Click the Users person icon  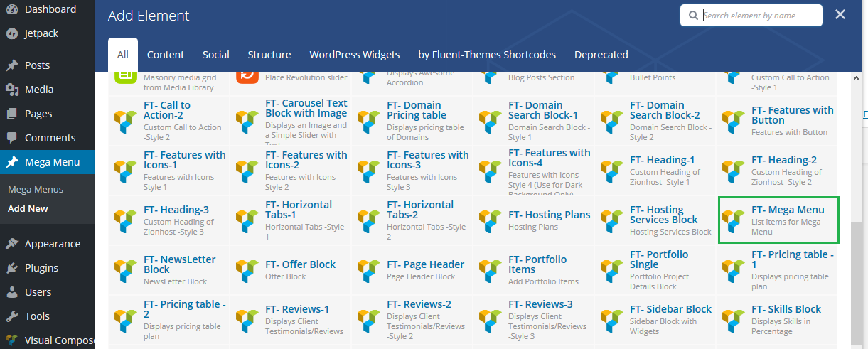(x=12, y=292)
